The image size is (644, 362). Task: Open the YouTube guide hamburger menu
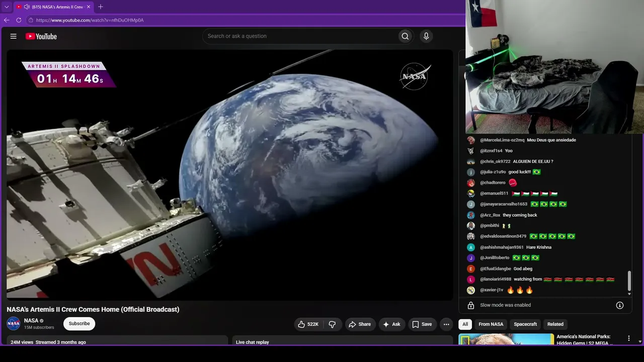14,36
